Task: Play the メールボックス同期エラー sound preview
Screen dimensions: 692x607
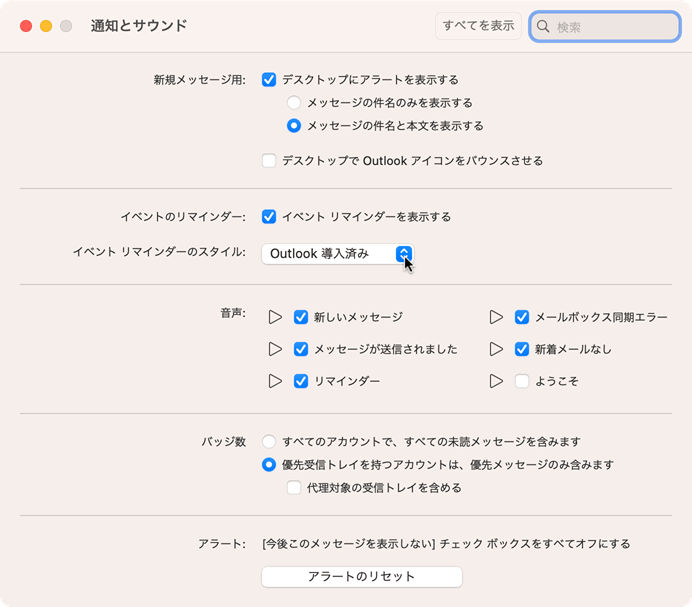Action: click(496, 317)
